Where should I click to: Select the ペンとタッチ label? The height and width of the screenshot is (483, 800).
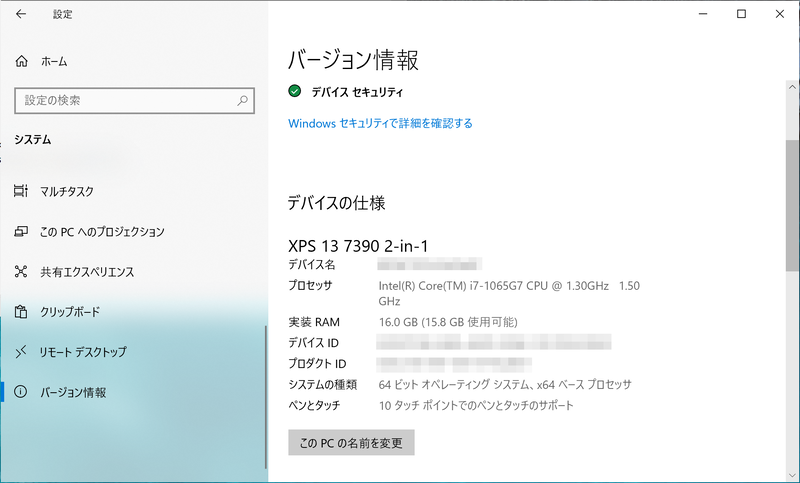pyautogui.click(x=314, y=405)
